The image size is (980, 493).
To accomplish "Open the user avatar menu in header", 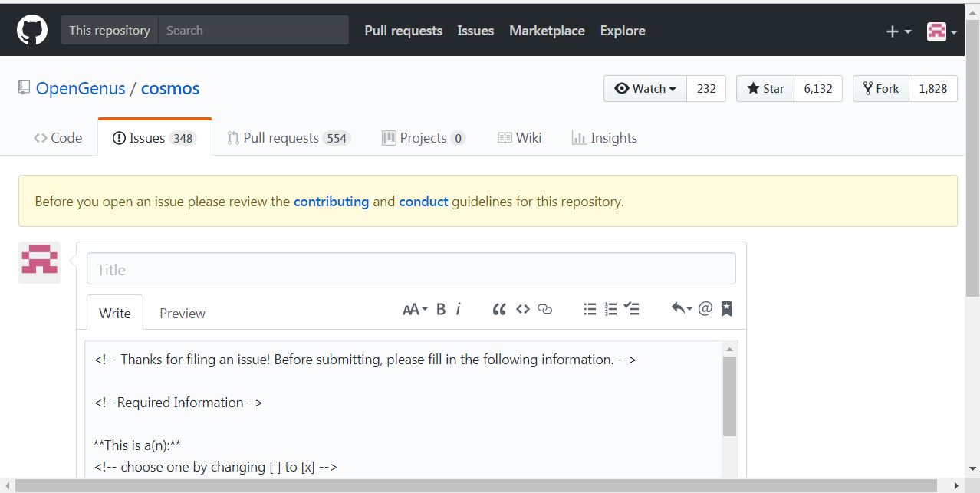I will (942, 31).
